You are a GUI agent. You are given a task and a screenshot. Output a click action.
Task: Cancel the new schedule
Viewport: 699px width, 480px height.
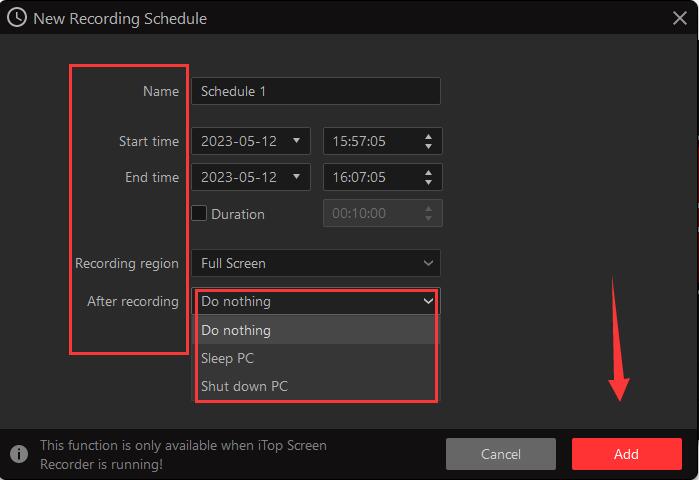[500, 454]
